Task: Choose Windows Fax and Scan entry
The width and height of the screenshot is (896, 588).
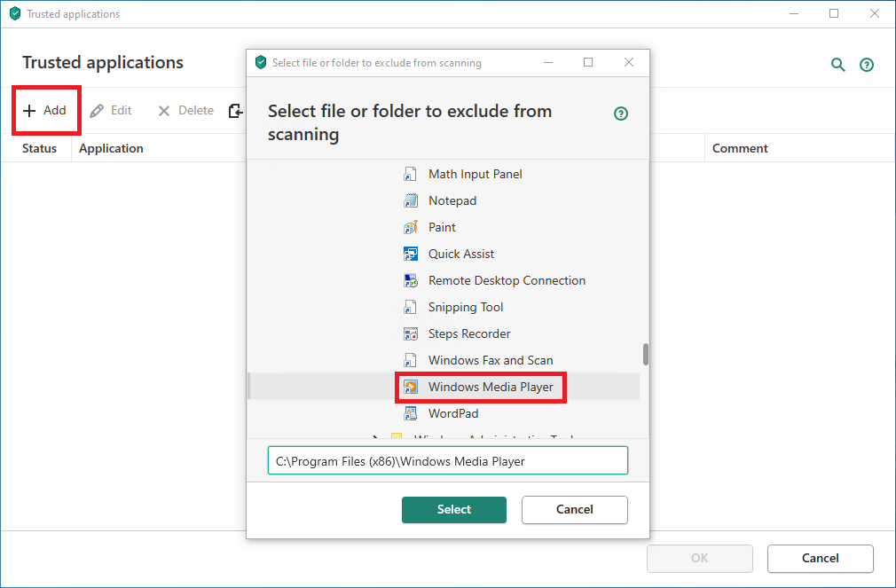Action: click(490, 361)
